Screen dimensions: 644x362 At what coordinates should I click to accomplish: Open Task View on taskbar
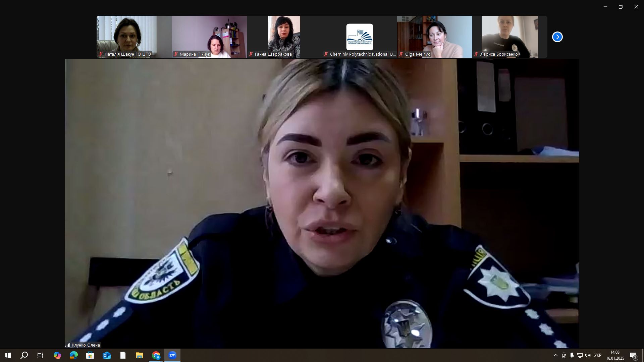(40, 355)
